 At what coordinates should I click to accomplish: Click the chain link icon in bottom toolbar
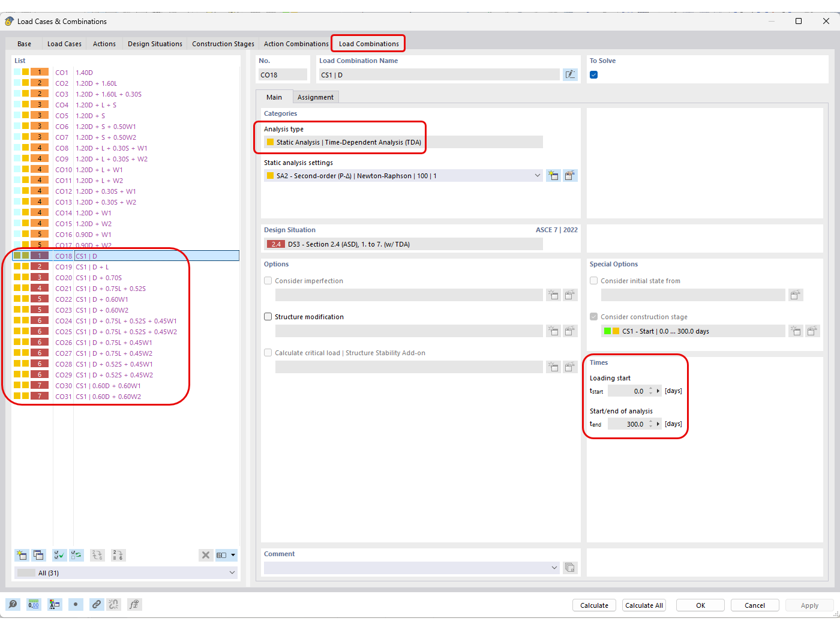[x=96, y=604]
